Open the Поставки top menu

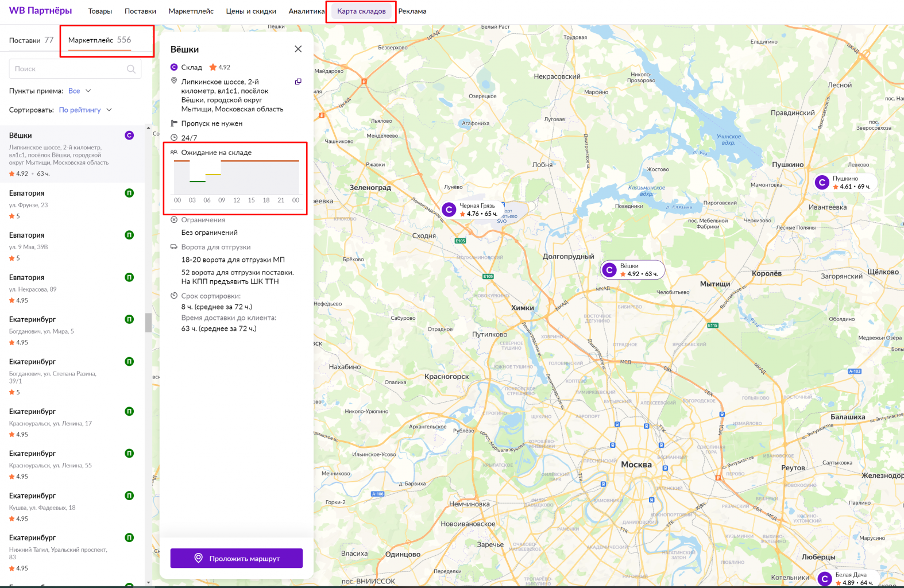tap(140, 11)
